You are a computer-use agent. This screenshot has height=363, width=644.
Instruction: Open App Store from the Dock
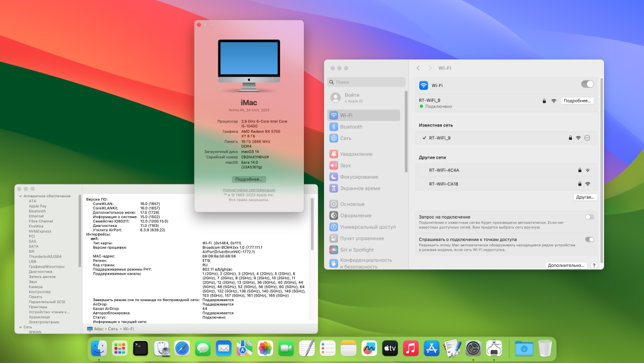(x=431, y=349)
